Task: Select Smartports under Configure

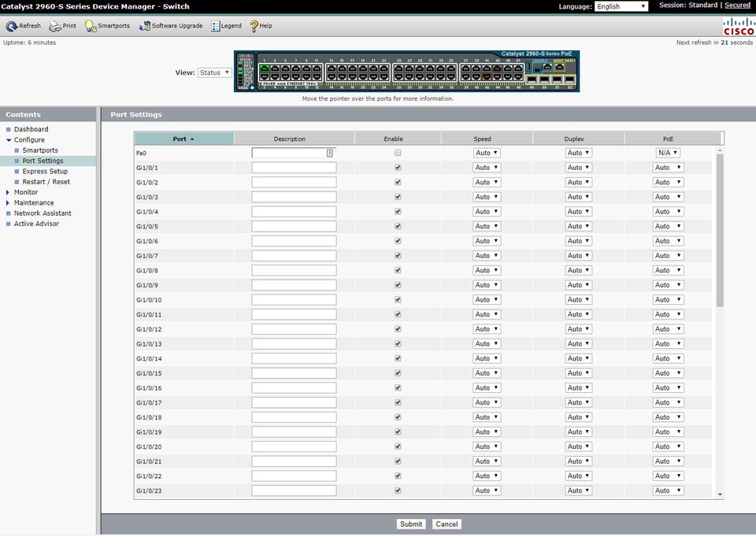Action: pos(40,150)
